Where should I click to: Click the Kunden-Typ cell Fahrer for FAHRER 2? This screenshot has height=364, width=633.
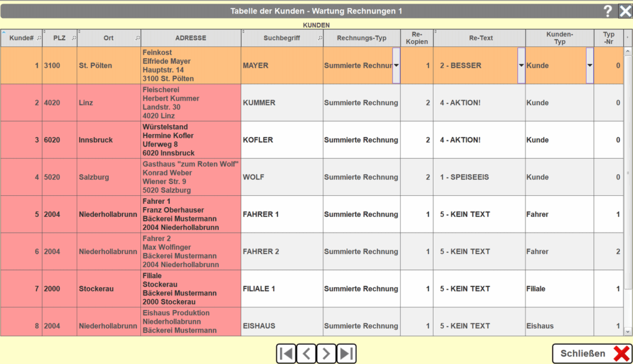tap(560, 252)
